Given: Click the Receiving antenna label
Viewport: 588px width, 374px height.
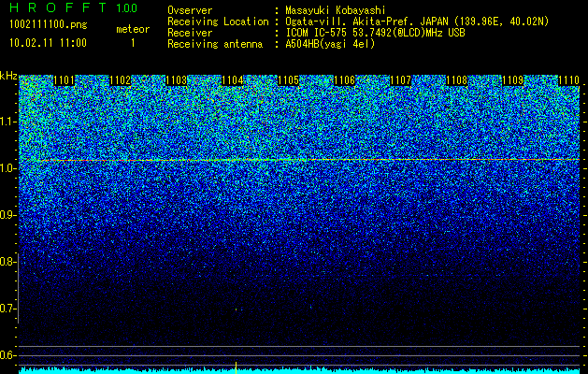Looking at the screenshot, I should coord(215,44).
